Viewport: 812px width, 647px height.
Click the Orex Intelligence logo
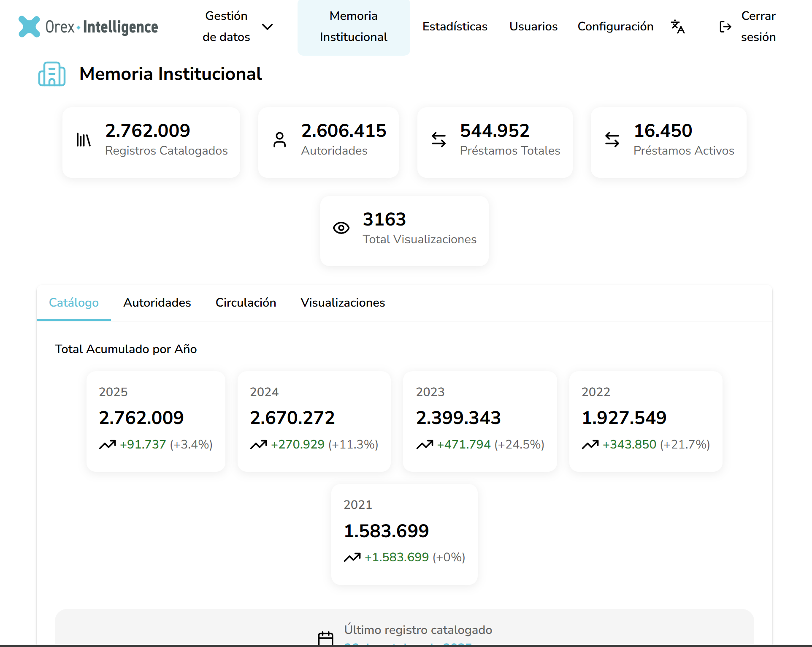(88, 27)
